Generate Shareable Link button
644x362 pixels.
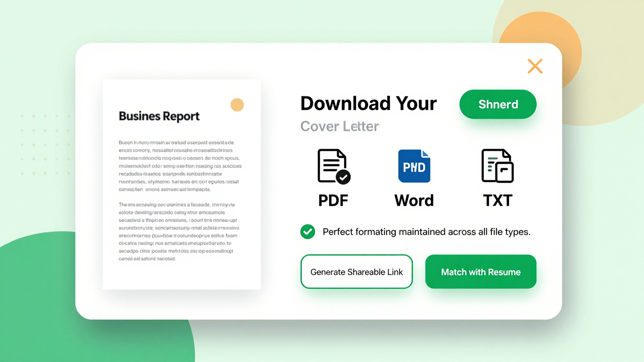(356, 271)
